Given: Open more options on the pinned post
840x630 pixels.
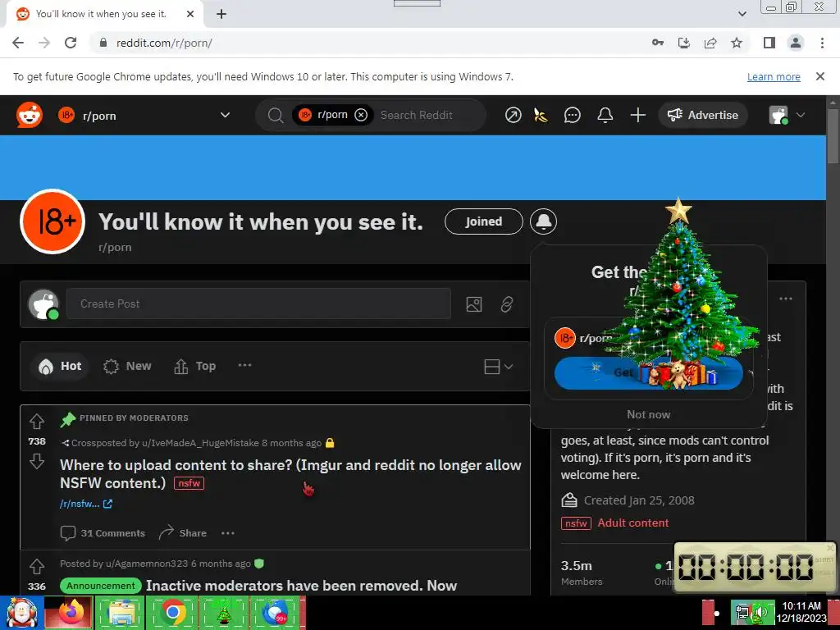Looking at the screenshot, I should pyautogui.click(x=228, y=533).
